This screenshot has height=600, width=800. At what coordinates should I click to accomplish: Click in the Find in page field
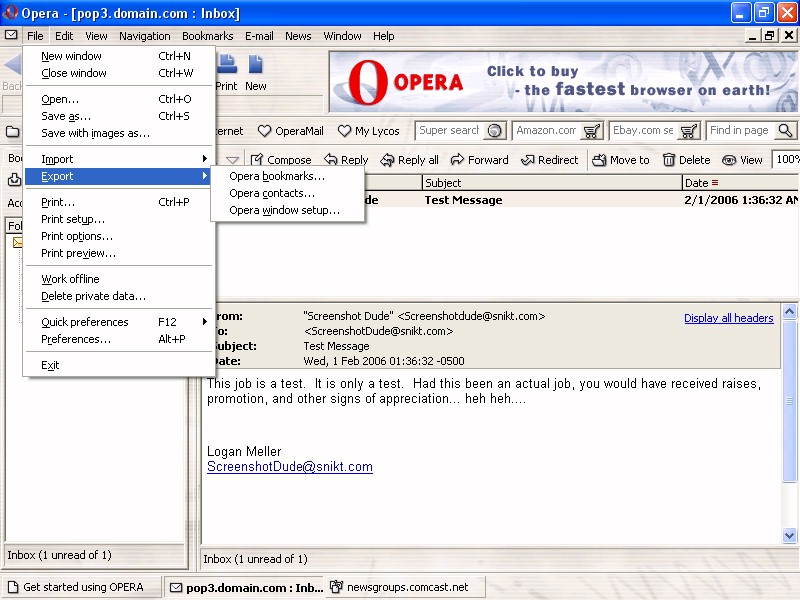[740, 131]
